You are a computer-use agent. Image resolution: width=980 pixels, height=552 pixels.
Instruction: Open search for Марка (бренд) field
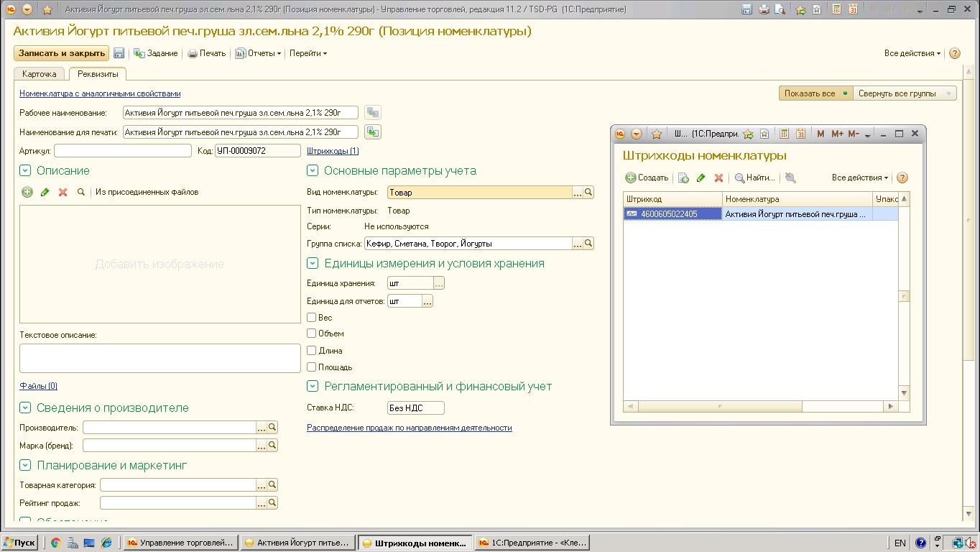(x=272, y=446)
